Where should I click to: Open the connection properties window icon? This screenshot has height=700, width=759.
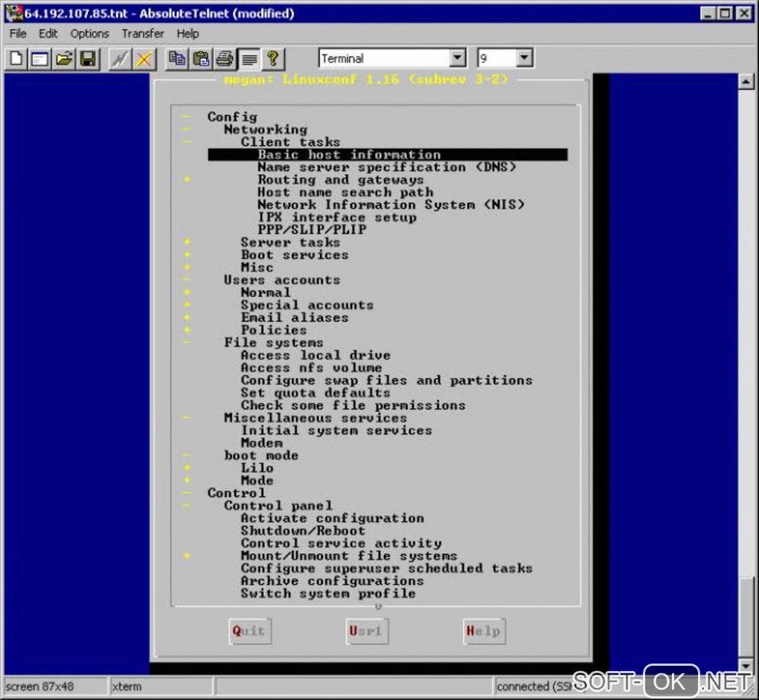click(39, 59)
